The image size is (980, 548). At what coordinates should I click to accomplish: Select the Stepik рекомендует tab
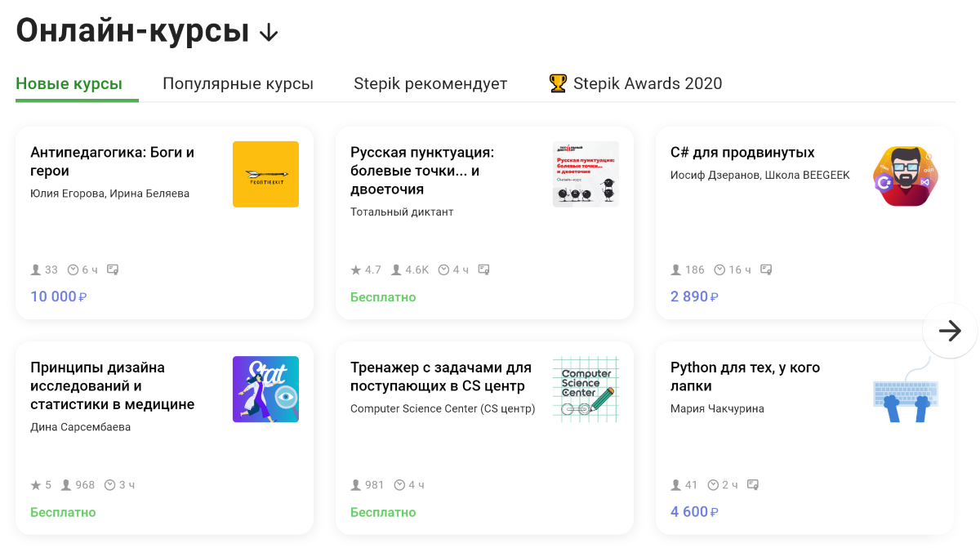point(430,83)
